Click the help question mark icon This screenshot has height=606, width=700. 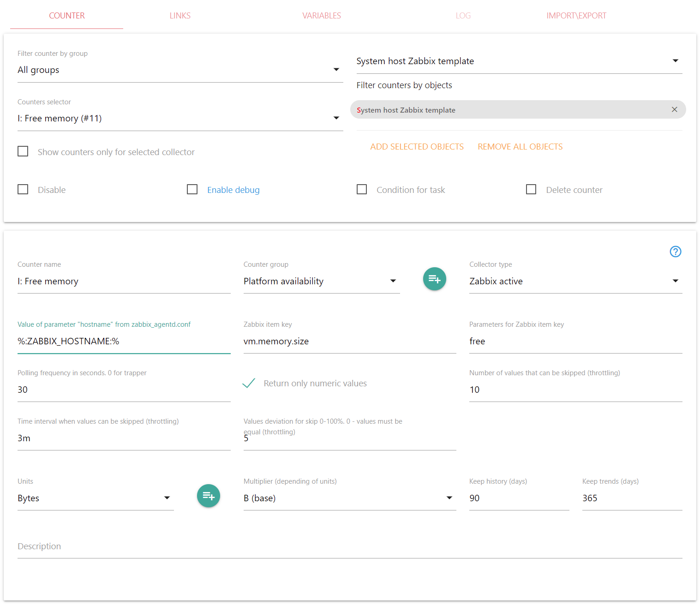(675, 252)
